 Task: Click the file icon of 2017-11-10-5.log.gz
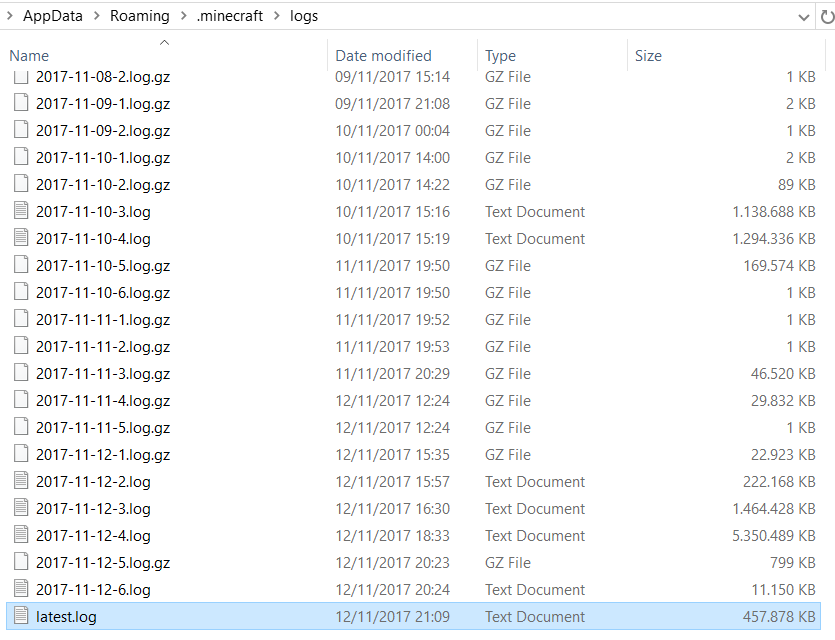tap(21, 264)
